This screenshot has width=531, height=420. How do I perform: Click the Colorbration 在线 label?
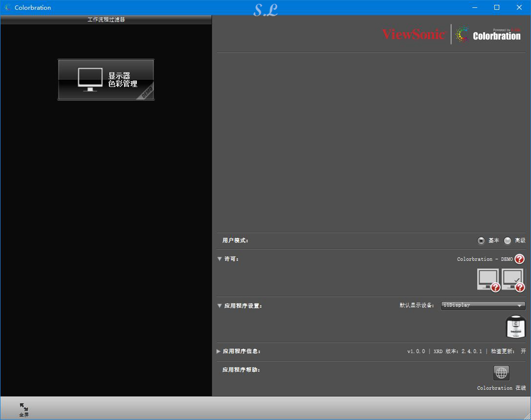[501, 388]
